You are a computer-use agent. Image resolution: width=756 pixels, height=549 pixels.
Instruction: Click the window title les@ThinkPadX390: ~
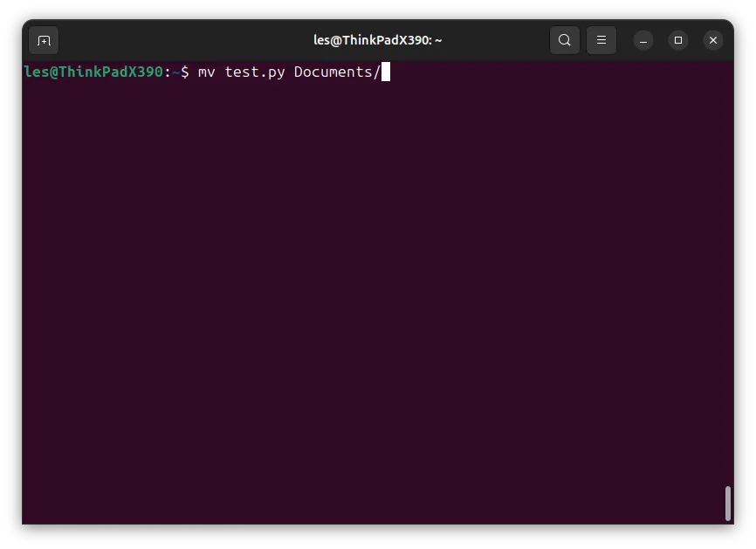click(377, 40)
